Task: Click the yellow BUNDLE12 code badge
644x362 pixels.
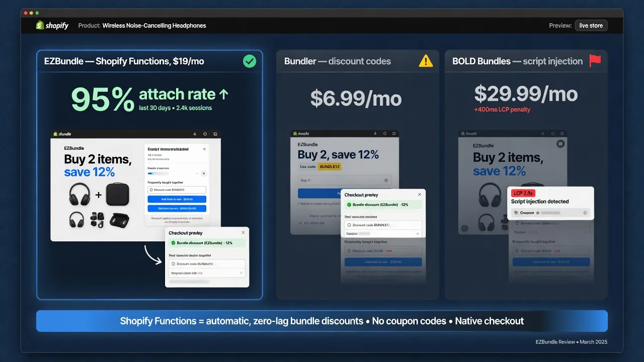Action: pyautogui.click(x=330, y=166)
